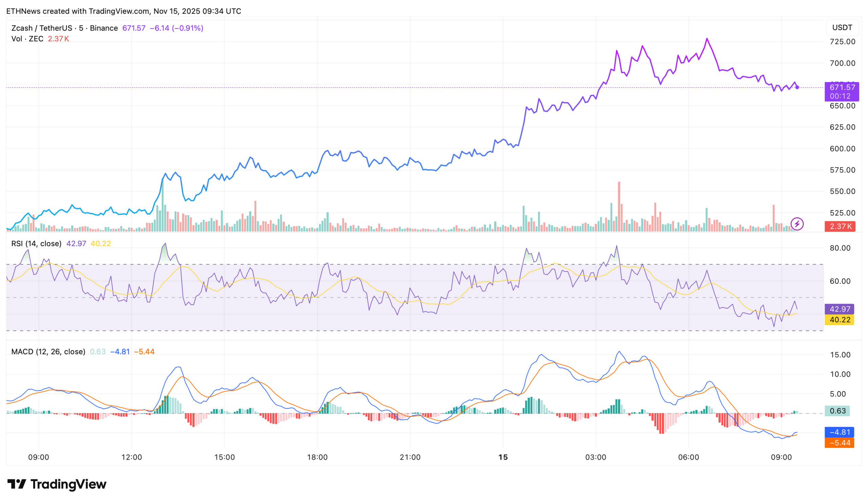This screenshot has height=503, width=868.
Task: Click the yellow 40.22 RSI average tag
Action: [x=840, y=320]
